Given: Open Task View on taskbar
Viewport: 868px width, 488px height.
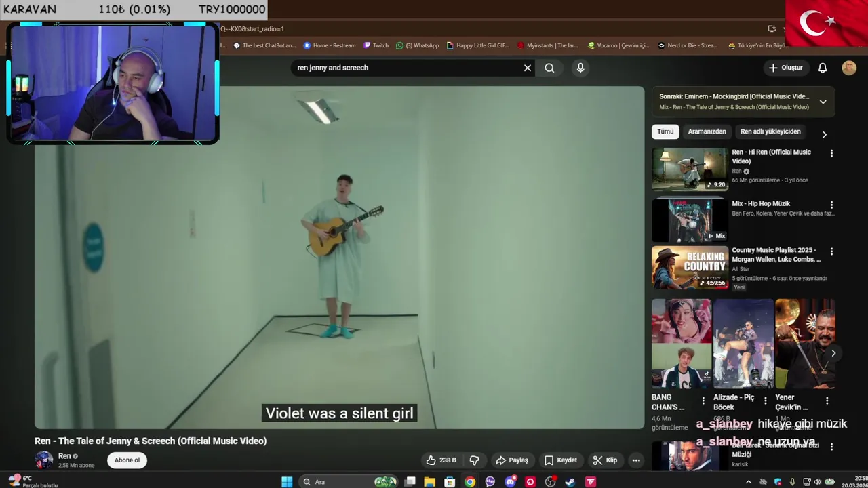Looking at the screenshot, I should click(x=410, y=482).
